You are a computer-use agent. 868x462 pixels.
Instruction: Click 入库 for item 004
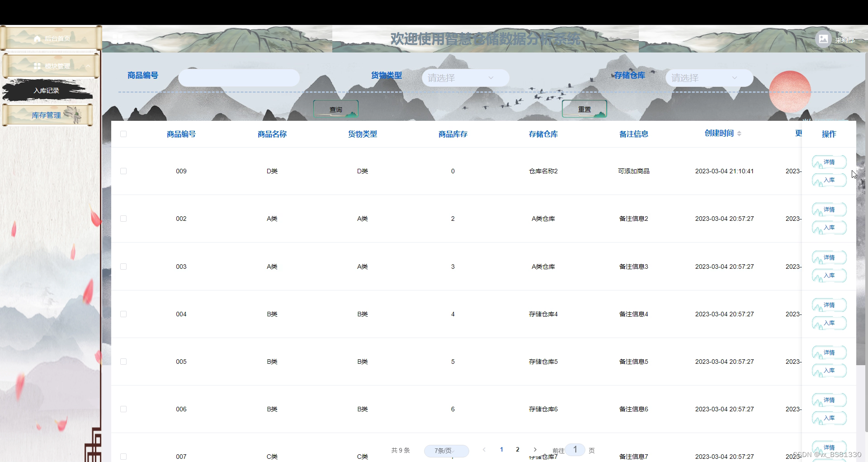[829, 323]
